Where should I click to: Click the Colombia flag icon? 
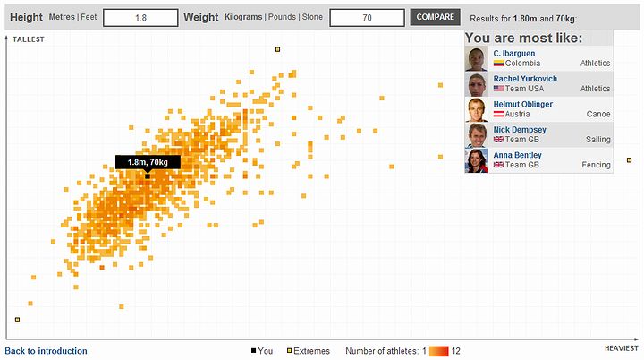(498, 64)
